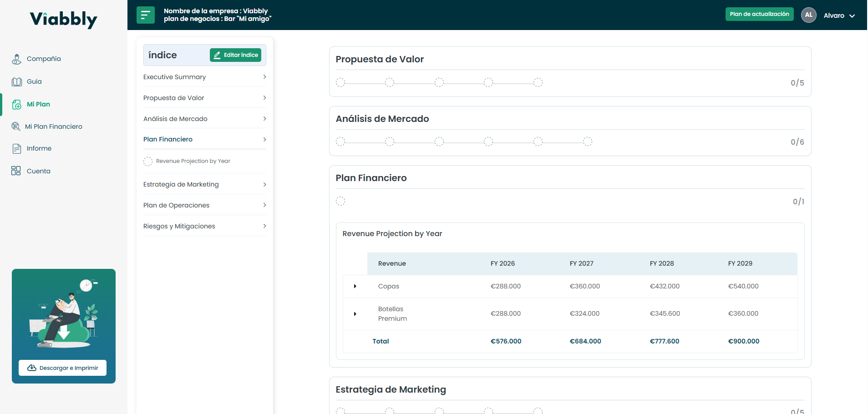
Task: Toggle the green index menu icon
Action: (x=146, y=15)
